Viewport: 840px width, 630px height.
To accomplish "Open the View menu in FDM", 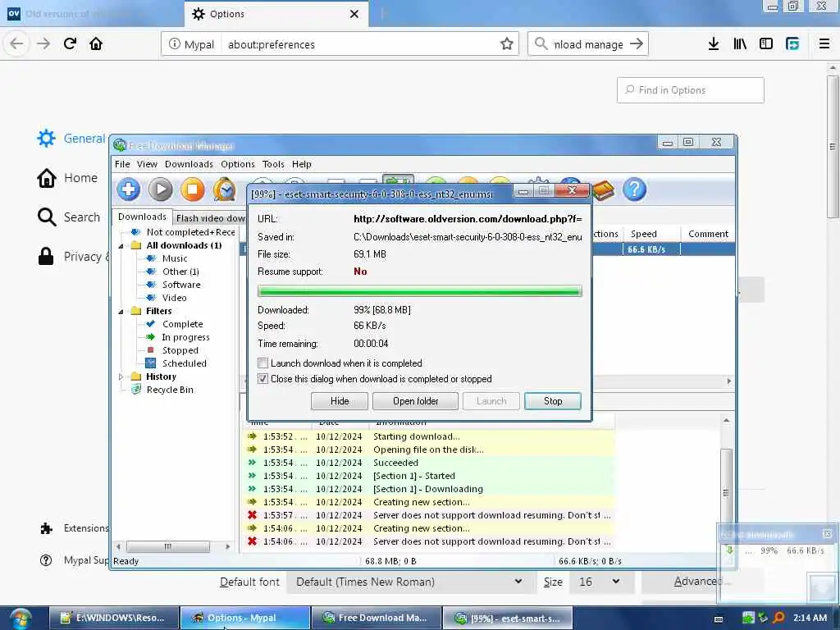I will [147, 164].
